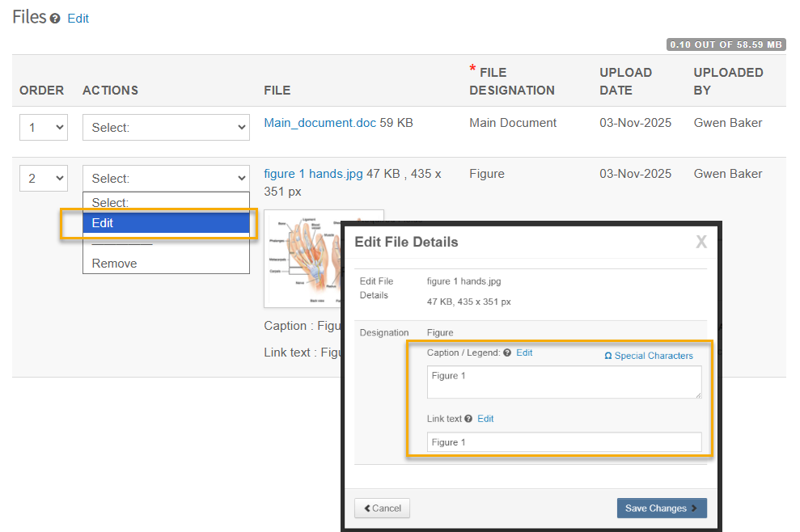This screenshot has height=532, width=800.
Task: Click the 03-Nov-2025 date in Main_document.doc row
Action: [x=635, y=123]
